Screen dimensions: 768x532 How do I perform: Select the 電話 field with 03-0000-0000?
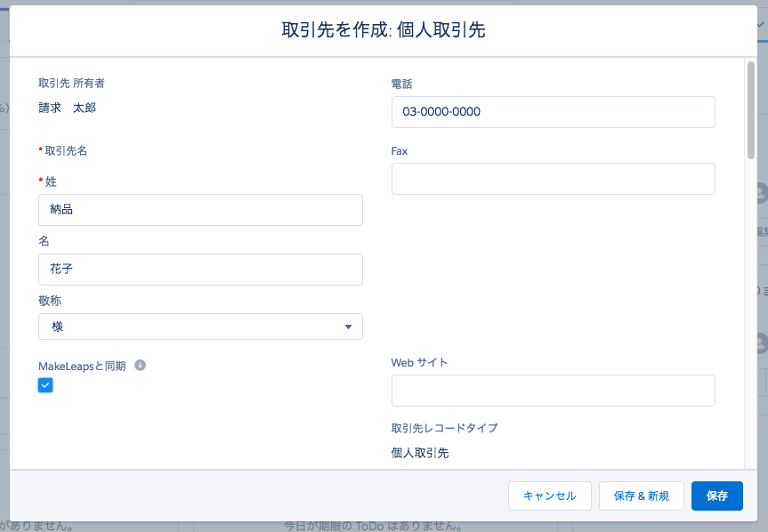coord(553,112)
